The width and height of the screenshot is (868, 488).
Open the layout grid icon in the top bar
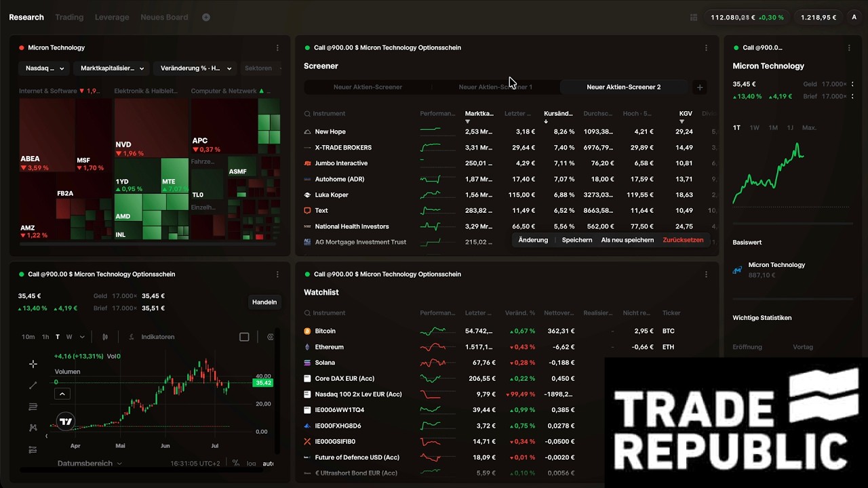693,18
